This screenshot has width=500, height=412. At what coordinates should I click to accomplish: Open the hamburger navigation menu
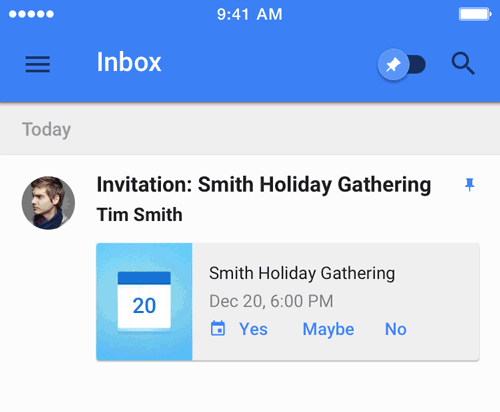coord(38,64)
